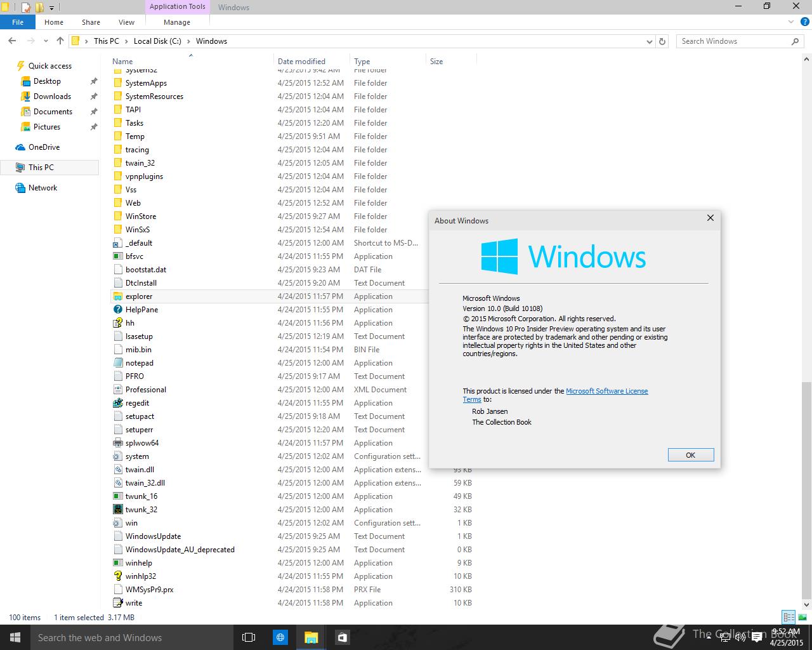The width and height of the screenshot is (812, 650).
Task: Open the Store icon on the taskbar
Action: (x=342, y=637)
